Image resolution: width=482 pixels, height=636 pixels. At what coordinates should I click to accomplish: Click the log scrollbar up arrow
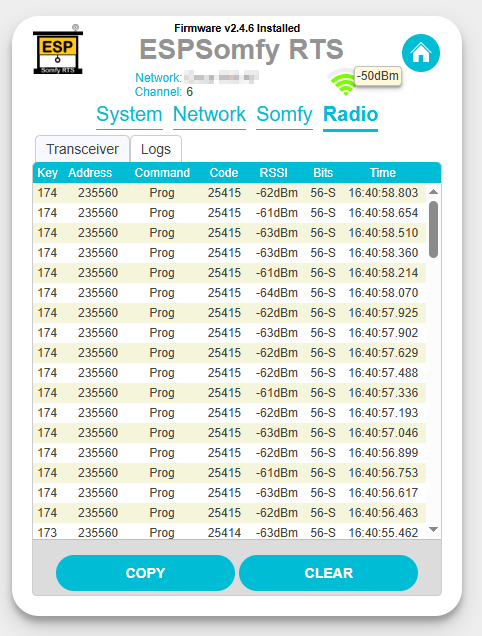tap(433, 192)
